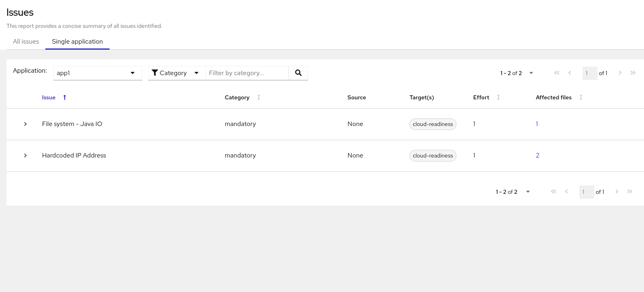
Task: Expand the Hardcoded IP Address row
Action: (x=25, y=155)
